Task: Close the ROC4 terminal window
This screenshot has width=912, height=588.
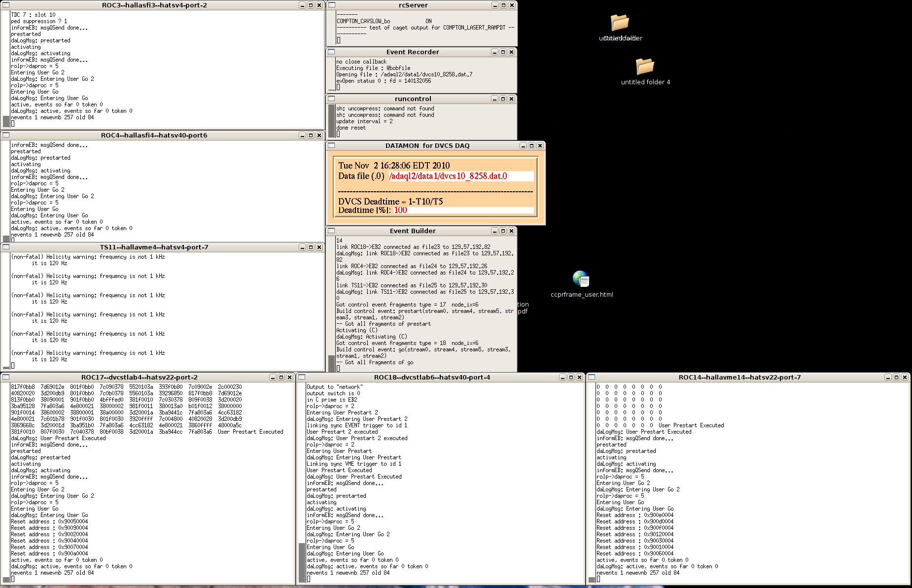Action: pos(319,135)
